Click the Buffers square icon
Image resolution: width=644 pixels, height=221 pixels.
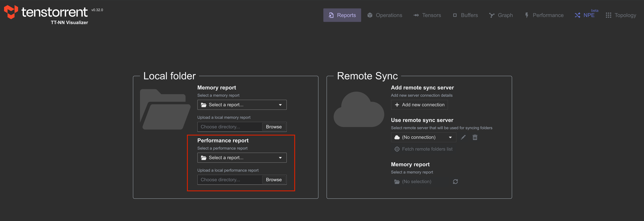click(455, 15)
